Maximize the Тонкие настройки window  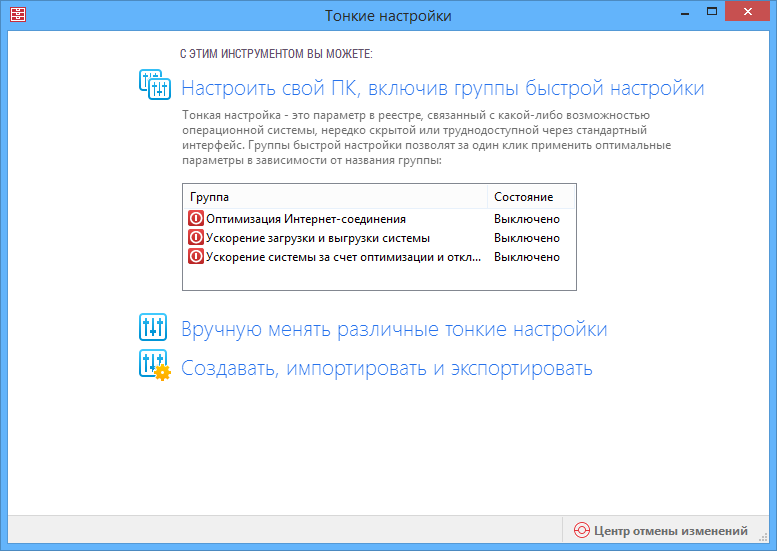coord(712,11)
